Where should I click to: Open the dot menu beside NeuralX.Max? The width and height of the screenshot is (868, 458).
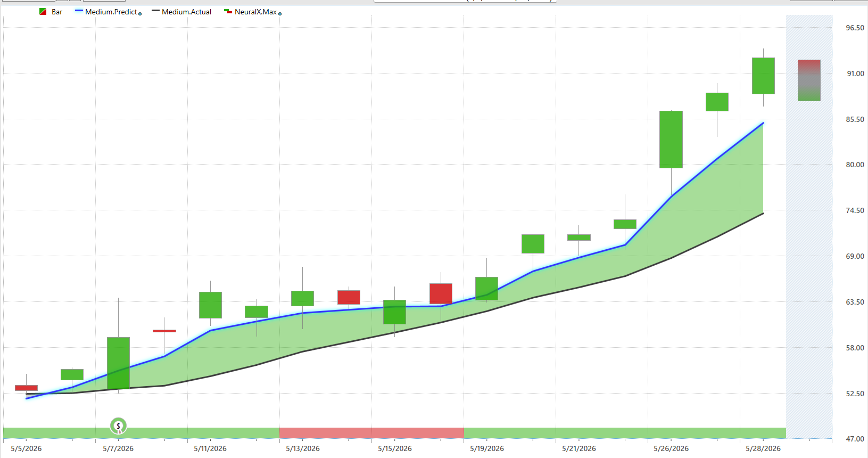click(280, 14)
